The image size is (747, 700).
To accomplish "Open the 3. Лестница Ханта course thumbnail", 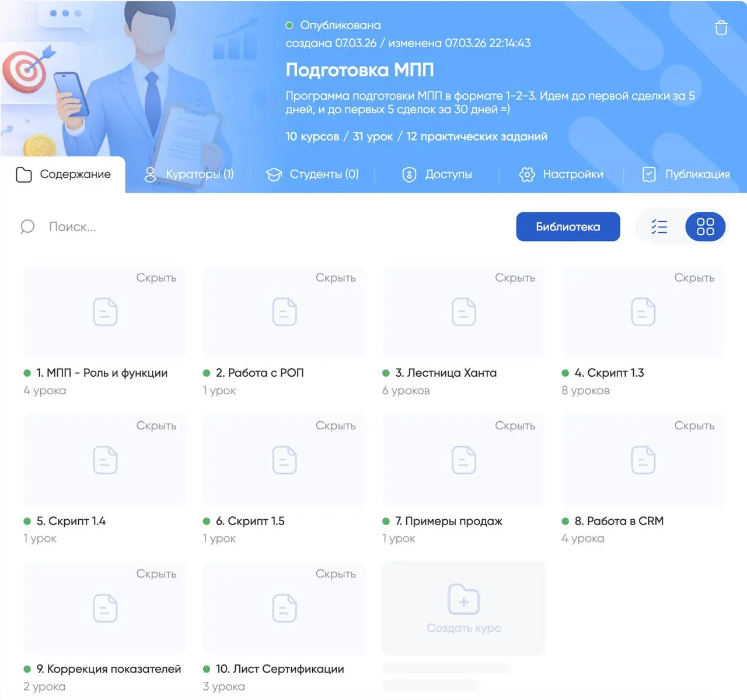I will (464, 311).
